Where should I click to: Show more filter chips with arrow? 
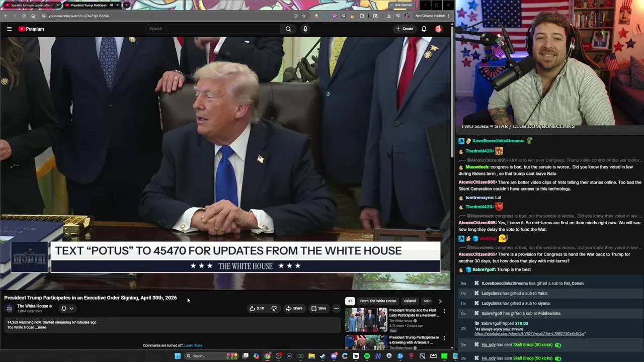[440, 301]
